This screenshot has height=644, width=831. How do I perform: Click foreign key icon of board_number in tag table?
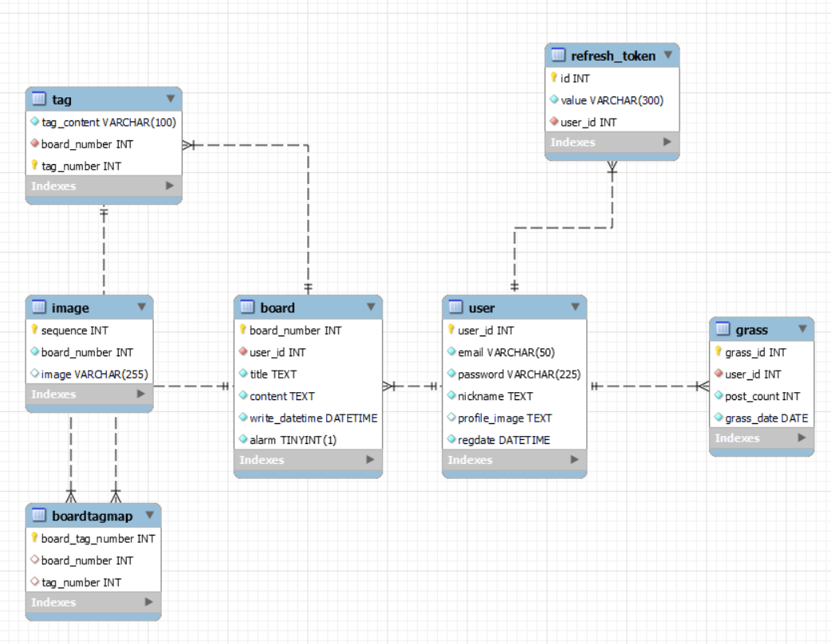coord(34,143)
